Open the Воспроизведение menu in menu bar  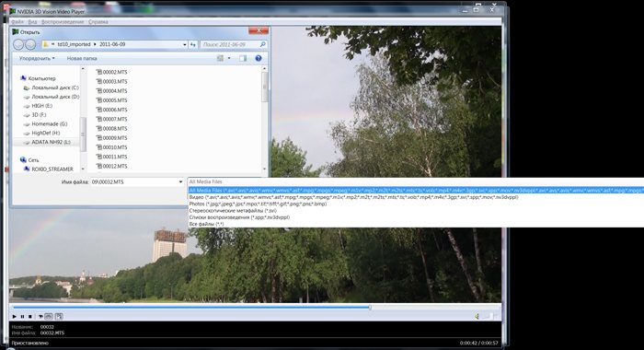pos(63,22)
